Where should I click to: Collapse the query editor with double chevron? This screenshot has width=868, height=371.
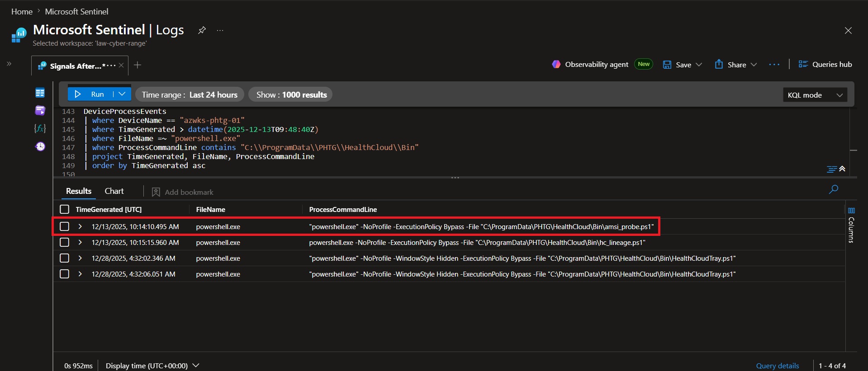(x=842, y=169)
